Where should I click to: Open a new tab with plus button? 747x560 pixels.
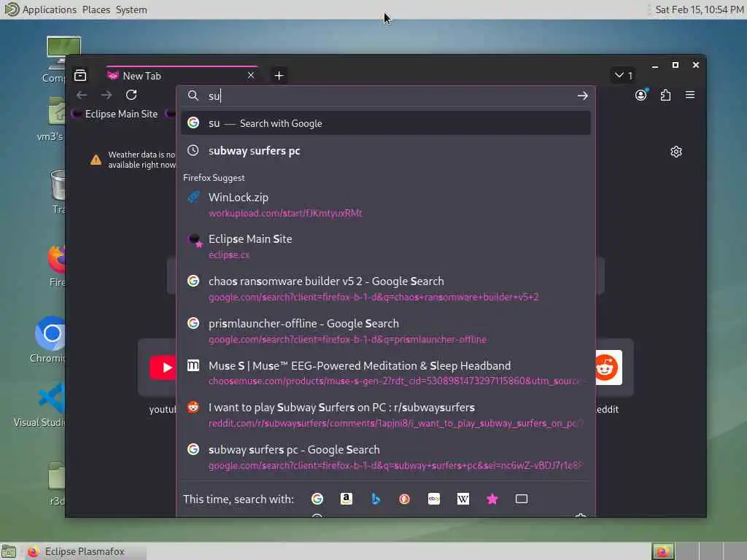pos(279,75)
